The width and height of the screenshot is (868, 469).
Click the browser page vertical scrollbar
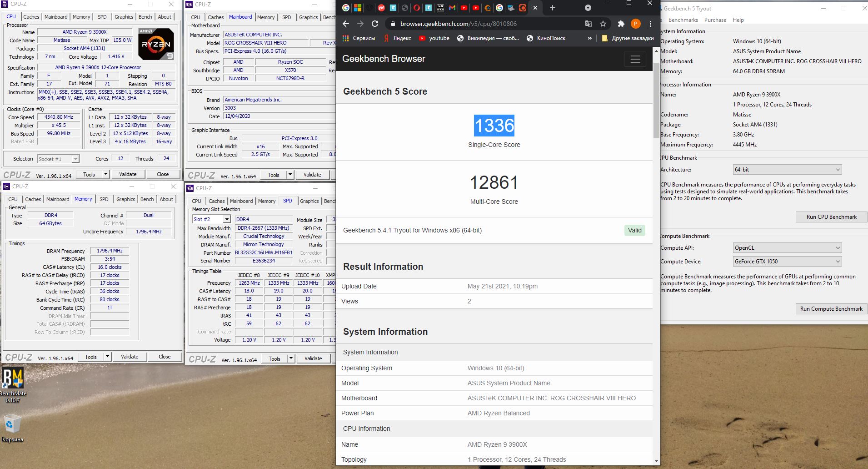click(x=656, y=100)
